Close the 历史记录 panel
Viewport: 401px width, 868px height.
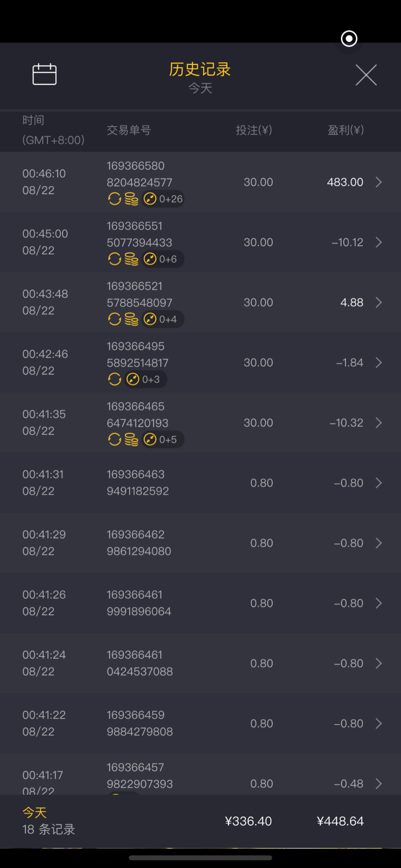point(366,75)
